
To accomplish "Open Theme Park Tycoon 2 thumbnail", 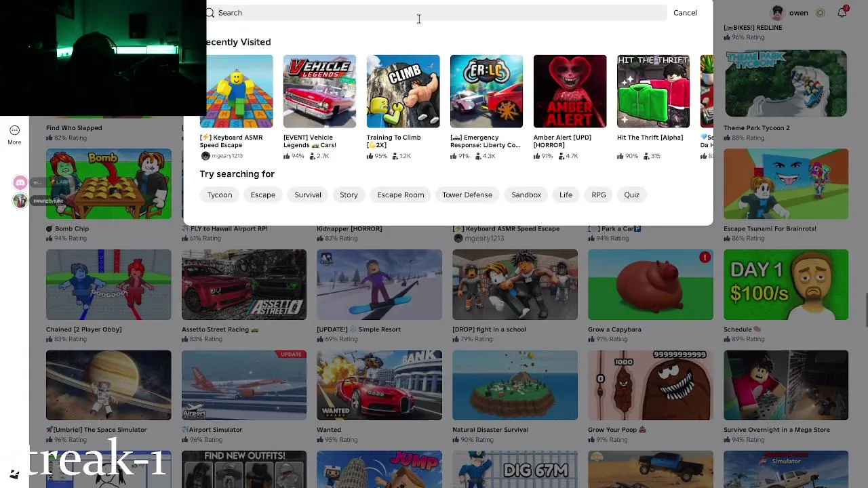I will (x=786, y=83).
